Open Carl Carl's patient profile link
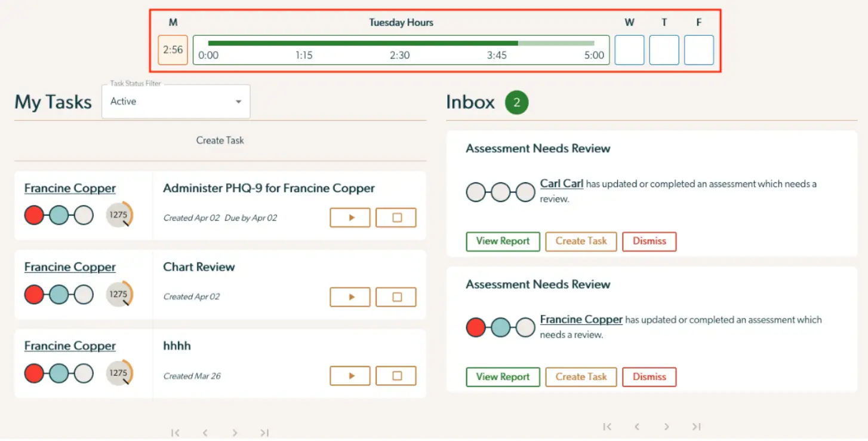Image resolution: width=868 pixels, height=441 pixels. pos(561,183)
